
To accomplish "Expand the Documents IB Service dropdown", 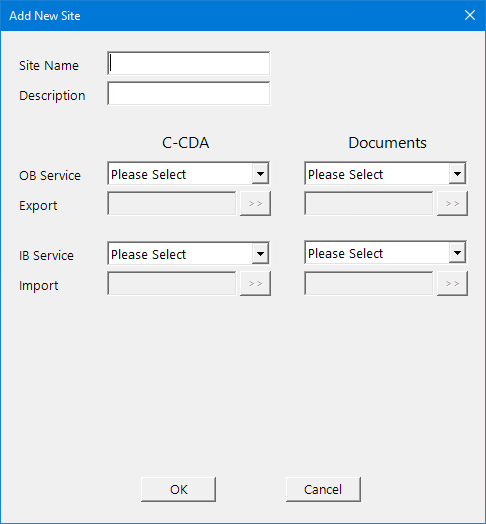I will coord(385,252).
